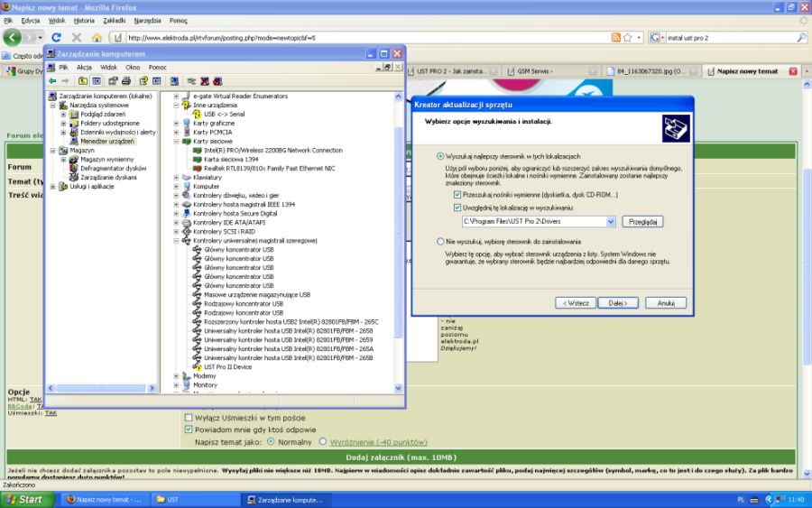The height and width of the screenshot is (508, 812).
Task: Open 'UST' folder from the taskbar
Action: 195,500
